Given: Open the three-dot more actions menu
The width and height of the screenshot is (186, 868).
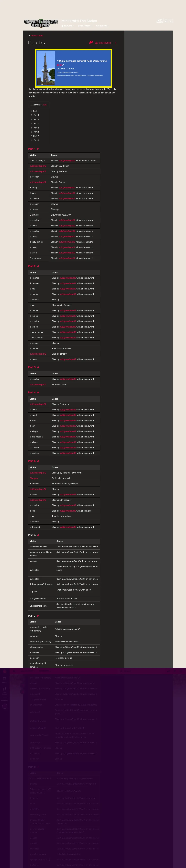Looking at the screenshot, I should point(116,43).
